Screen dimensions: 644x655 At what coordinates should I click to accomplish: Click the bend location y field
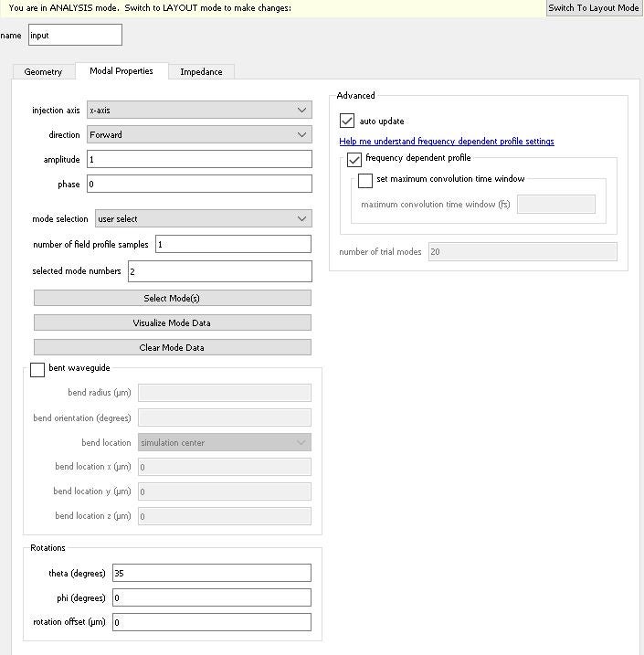[225, 491]
